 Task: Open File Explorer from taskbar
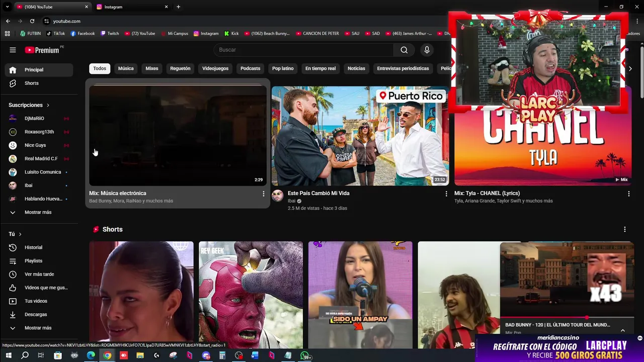[x=140, y=355]
